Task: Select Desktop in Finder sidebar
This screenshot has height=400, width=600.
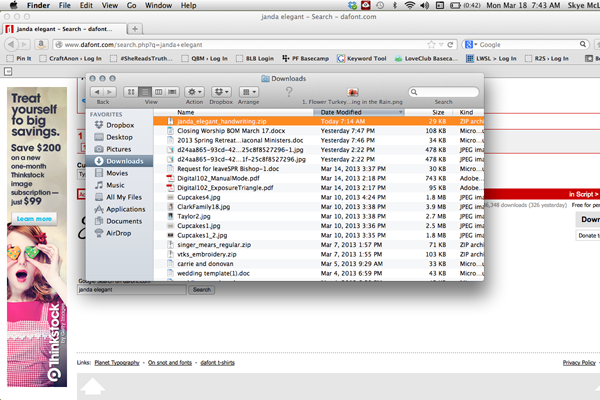Action: [119, 137]
